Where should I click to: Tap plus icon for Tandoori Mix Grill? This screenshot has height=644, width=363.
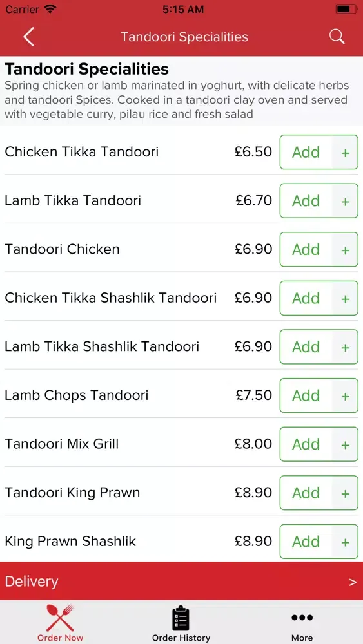pyautogui.click(x=346, y=444)
